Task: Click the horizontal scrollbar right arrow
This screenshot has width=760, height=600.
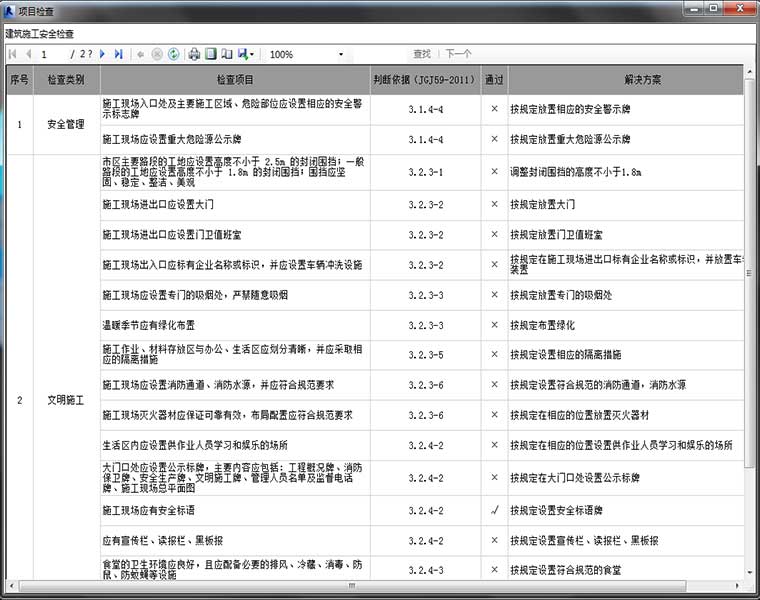Action: point(738,586)
